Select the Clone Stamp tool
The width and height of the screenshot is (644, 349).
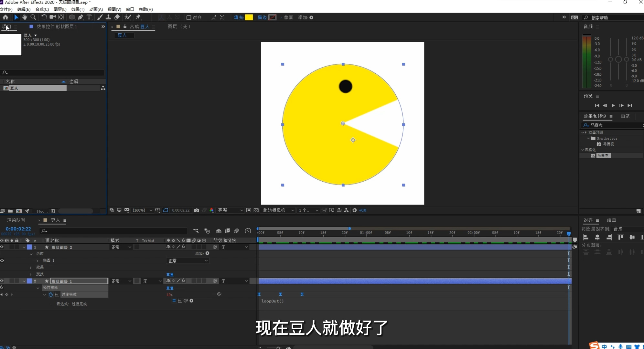(x=108, y=17)
